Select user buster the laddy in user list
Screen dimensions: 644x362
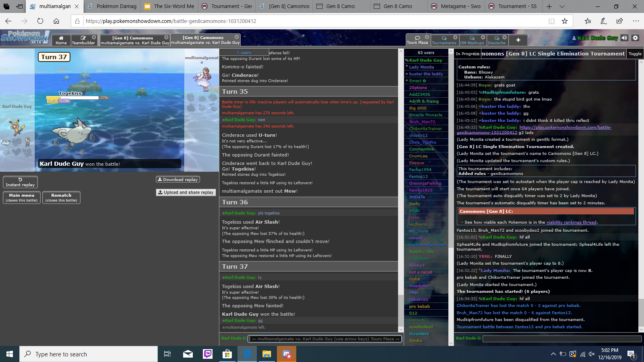[426, 74]
